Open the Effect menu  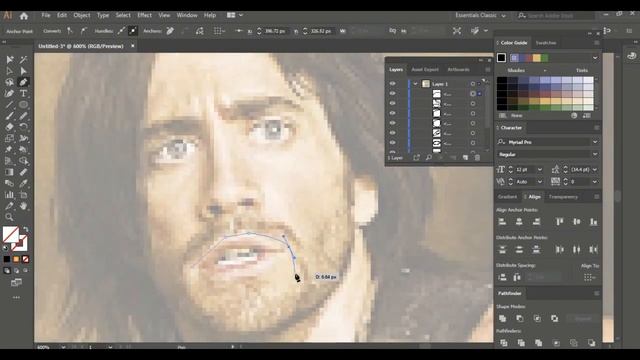(x=144, y=15)
